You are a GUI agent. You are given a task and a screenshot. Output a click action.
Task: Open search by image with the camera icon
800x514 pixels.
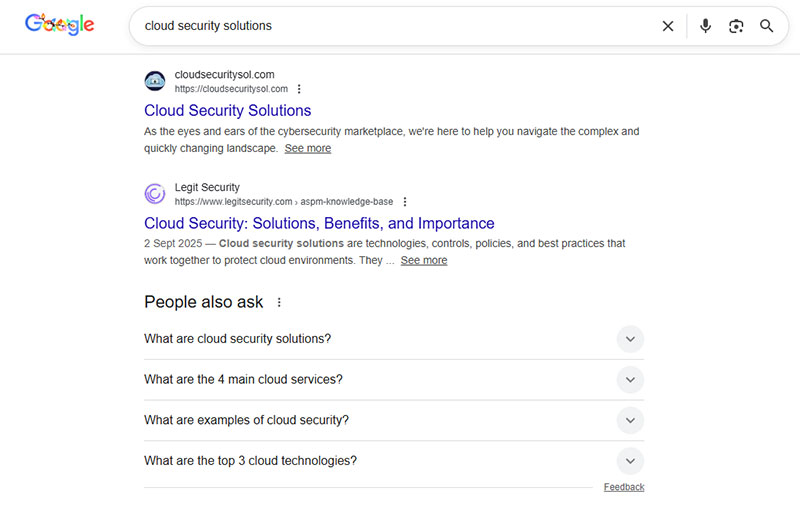click(736, 26)
